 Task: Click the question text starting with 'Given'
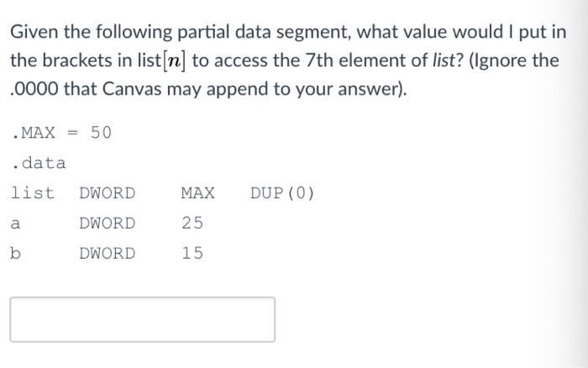click(288, 60)
